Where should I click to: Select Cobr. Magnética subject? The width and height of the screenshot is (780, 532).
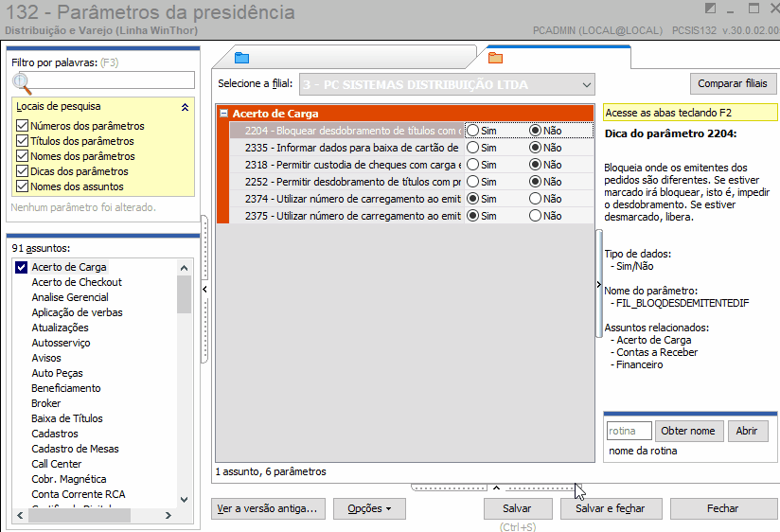[69, 479]
